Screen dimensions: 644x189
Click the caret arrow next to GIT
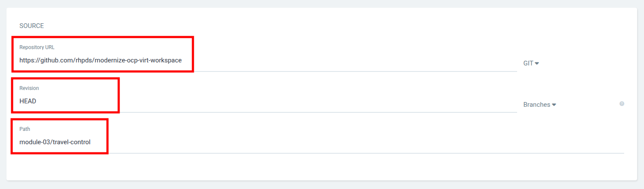[x=537, y=64]
